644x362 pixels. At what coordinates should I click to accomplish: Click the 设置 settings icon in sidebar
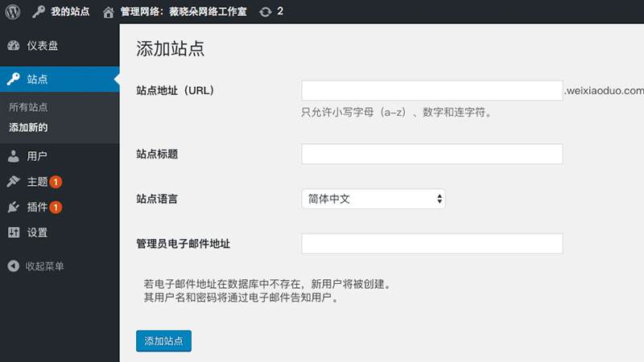point(13,232)
